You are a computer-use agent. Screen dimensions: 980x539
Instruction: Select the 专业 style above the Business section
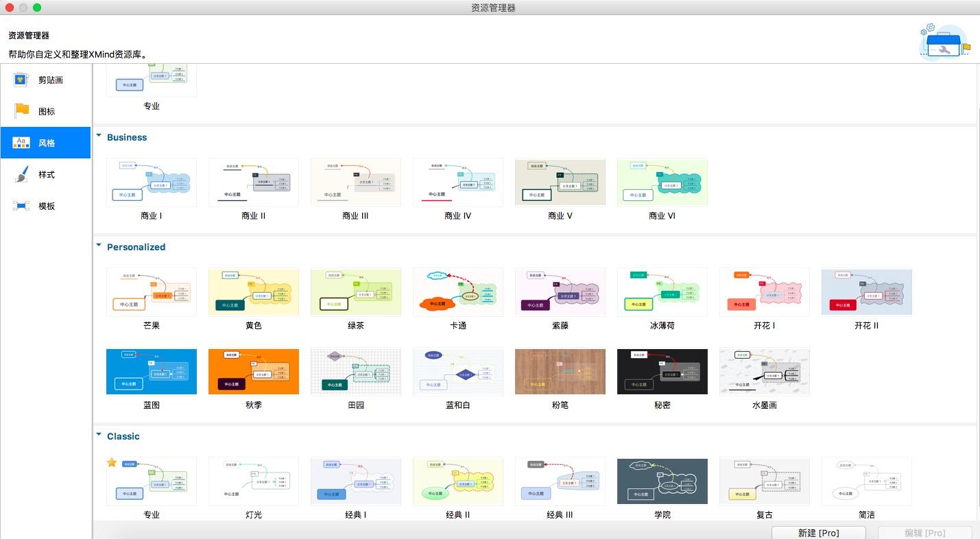(x=152, y=81)
